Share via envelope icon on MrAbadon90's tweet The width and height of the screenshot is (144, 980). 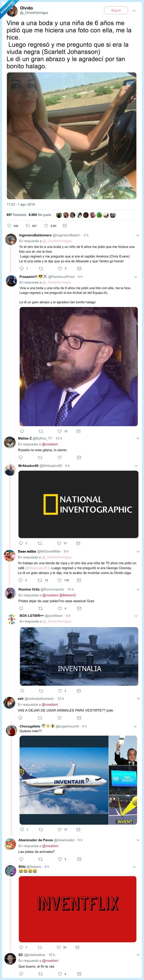[x=79, y=543]
